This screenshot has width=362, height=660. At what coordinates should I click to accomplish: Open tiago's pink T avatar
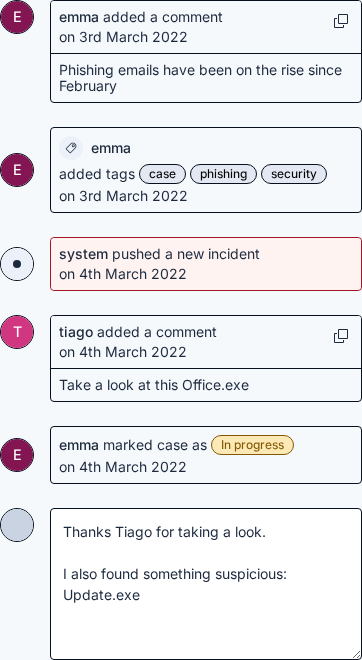[x=17, y=332]
